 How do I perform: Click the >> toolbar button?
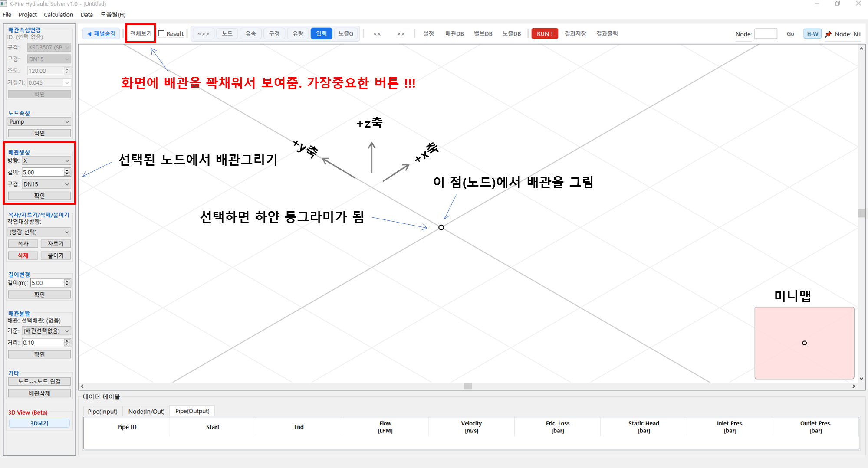pyautogui.click(x=401, y=34)
